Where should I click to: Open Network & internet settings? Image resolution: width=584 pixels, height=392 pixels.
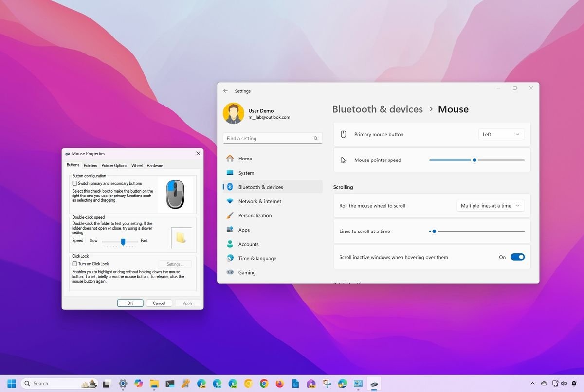coord(273,201)
